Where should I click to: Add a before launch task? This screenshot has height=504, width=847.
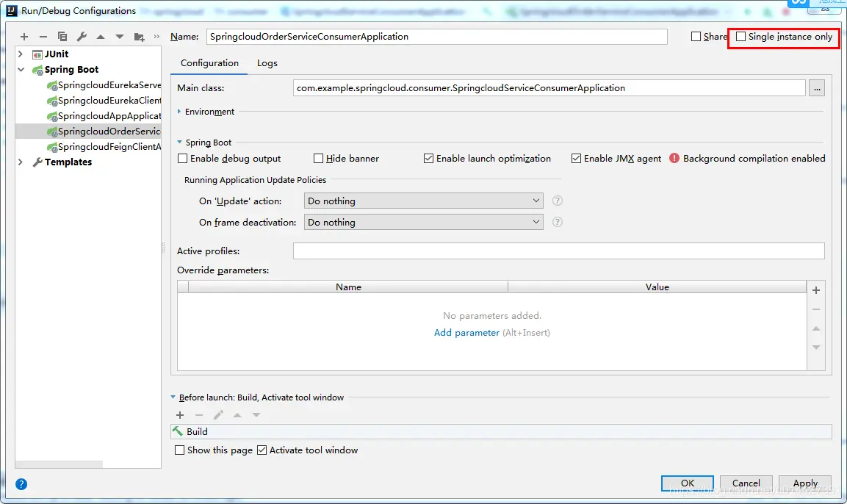pos(180,415)
